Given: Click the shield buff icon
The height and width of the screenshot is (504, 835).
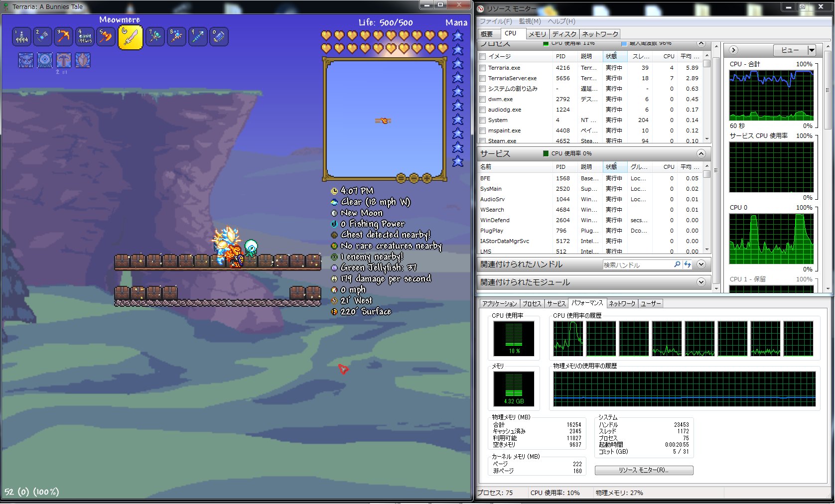Looking at the screenshot, I should pos(83,60).
